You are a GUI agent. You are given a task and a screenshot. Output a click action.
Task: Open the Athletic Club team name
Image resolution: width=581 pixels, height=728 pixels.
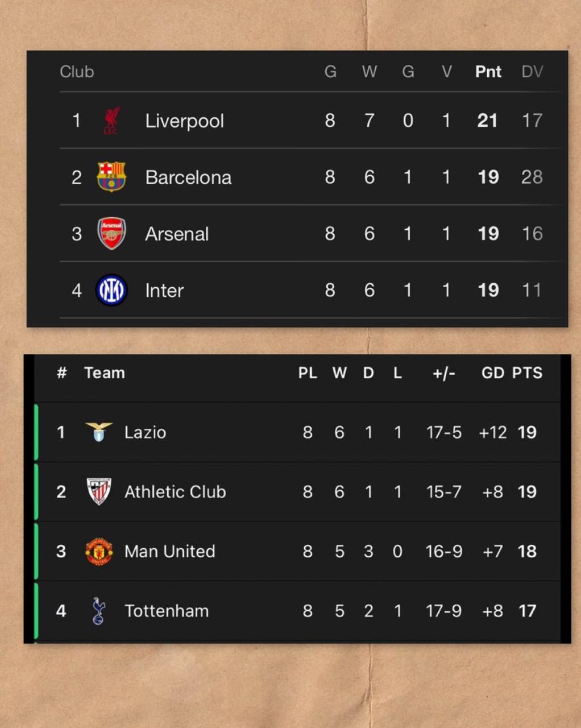(x=175, y=491)
